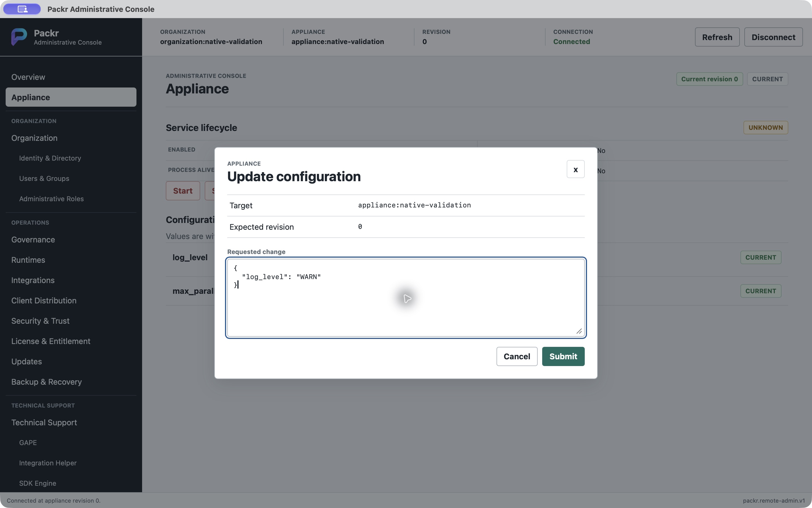The height and width of the screenshot is (508, 812).
Task: Start the service lifecycle
Action: (182, 191)
